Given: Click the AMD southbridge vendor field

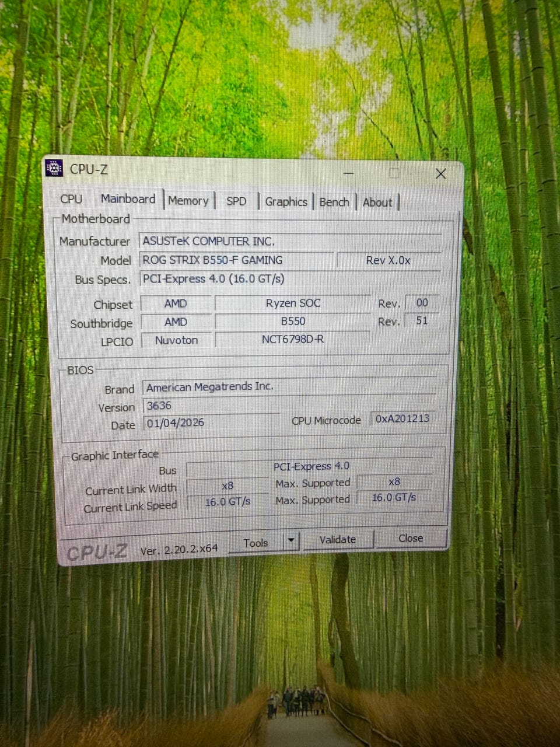Looking at the screenshot, I should coord(176,322).
